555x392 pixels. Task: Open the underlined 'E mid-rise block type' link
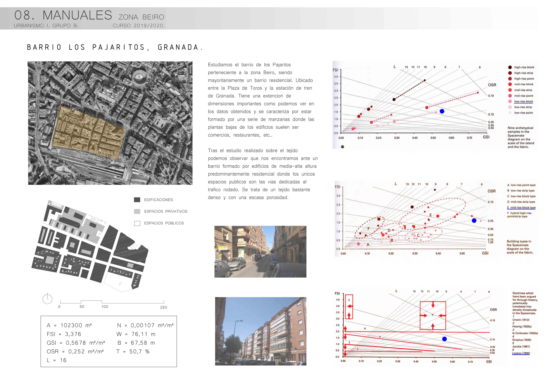(x=521, y=207)
